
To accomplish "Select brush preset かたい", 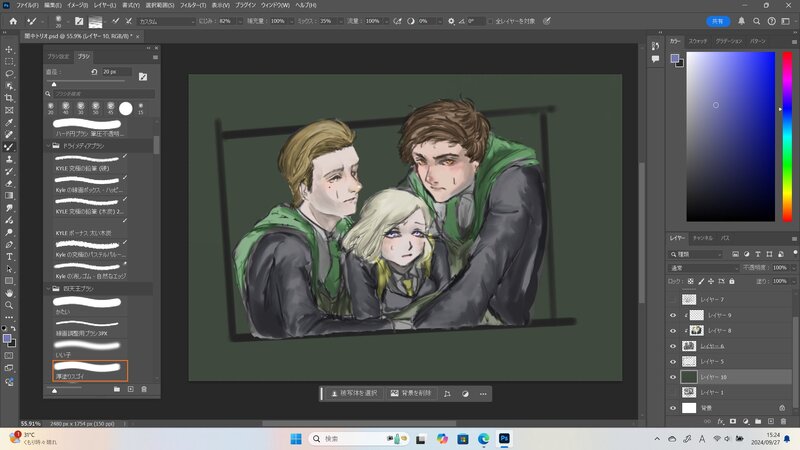I will 90,306.
